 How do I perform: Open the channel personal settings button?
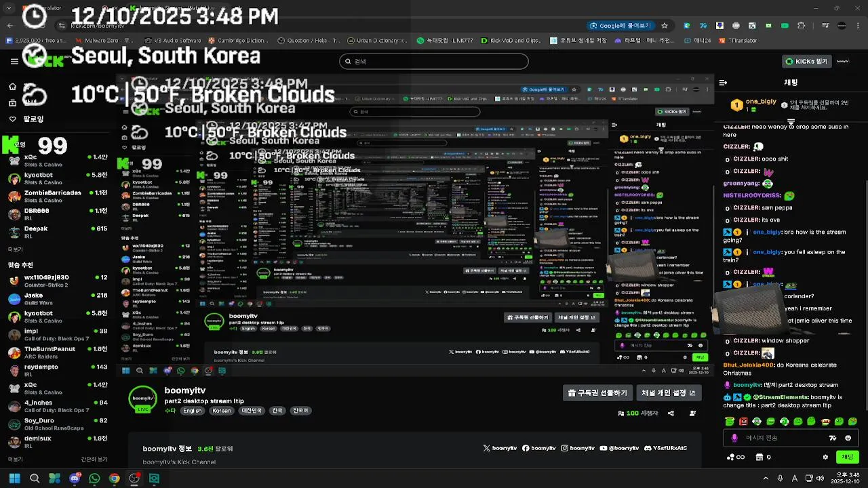pyautogui.click(x=668, y=392)
